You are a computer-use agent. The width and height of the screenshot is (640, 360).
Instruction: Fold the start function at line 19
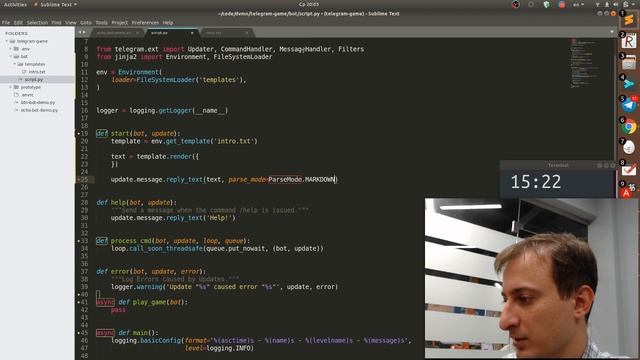[x=78, y=133]
